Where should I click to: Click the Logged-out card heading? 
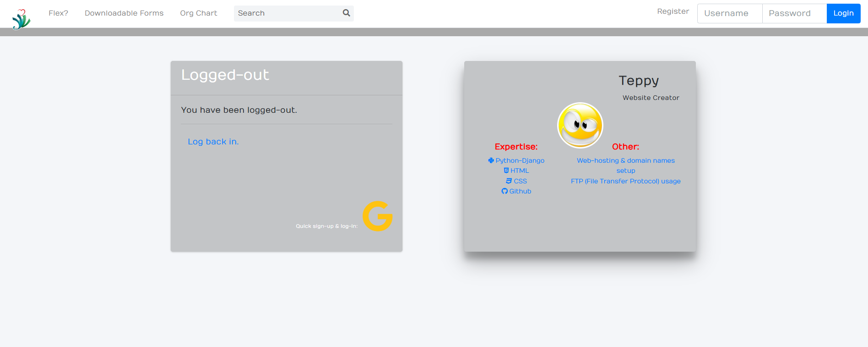[x=225, y=75]
